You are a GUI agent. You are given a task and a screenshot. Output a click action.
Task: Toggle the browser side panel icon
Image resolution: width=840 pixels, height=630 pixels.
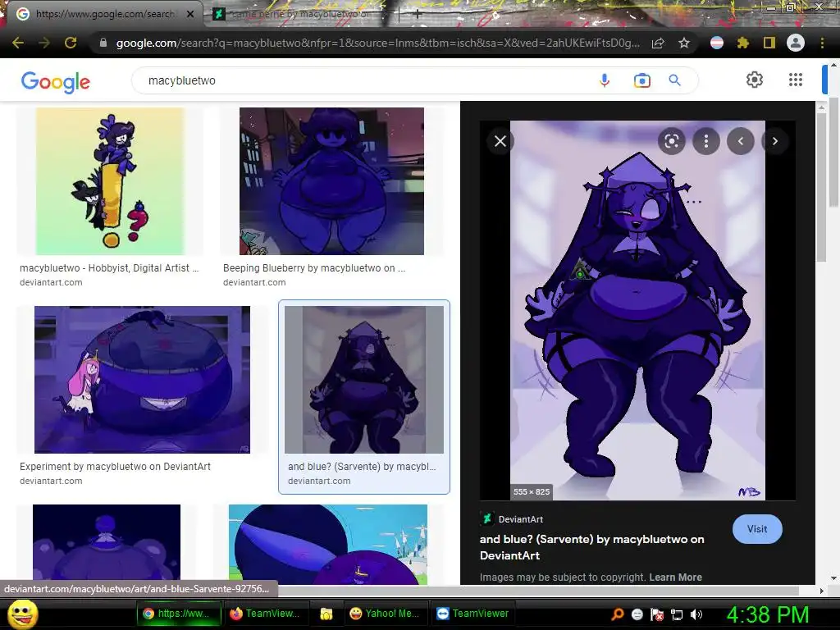769,43
